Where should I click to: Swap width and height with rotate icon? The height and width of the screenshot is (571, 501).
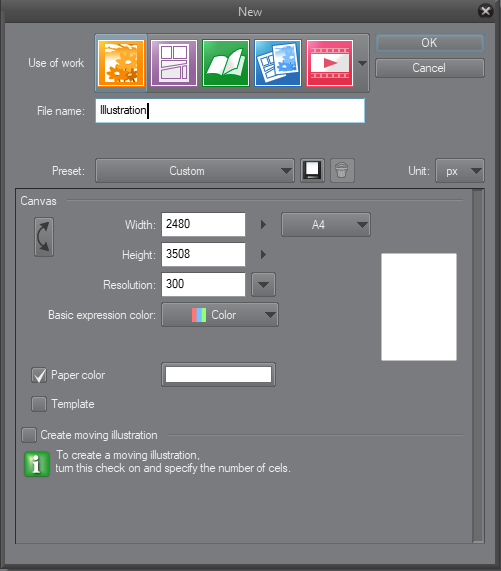(44, 237)
